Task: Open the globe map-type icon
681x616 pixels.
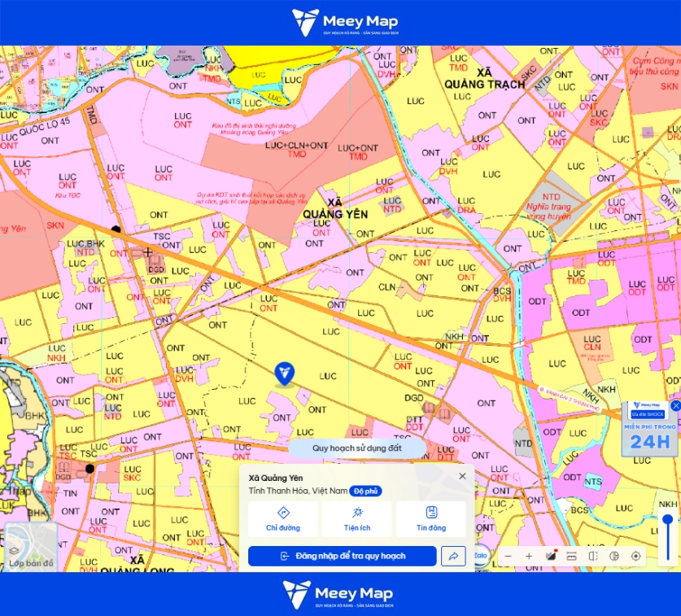Action: pyautogui.click(x=614, y=556)
